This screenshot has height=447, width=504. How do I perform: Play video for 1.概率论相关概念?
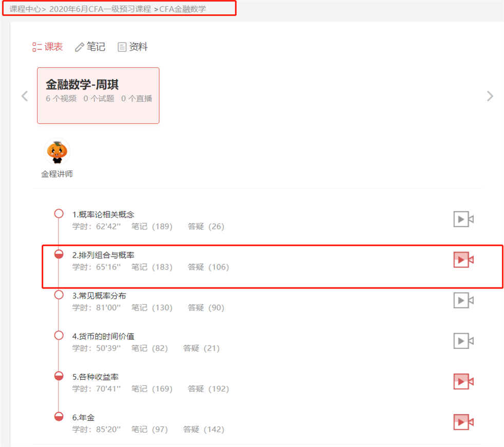tap(463, 219)
